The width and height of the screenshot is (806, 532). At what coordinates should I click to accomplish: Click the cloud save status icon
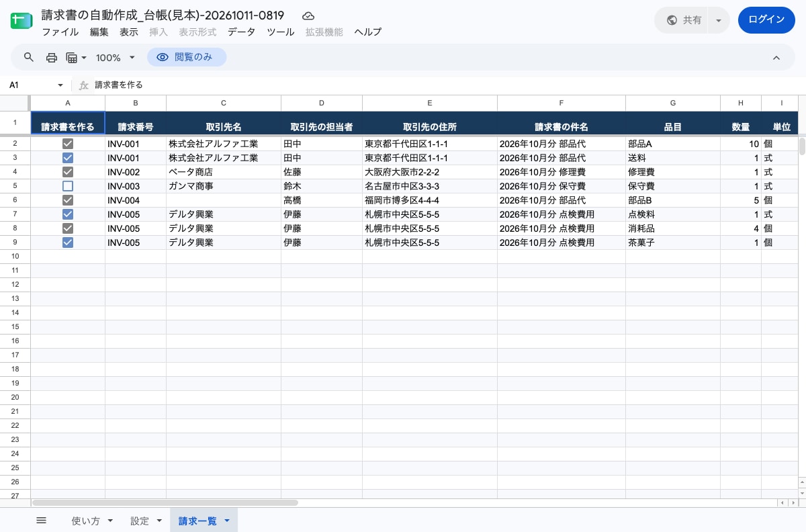[x=308, y=15]
